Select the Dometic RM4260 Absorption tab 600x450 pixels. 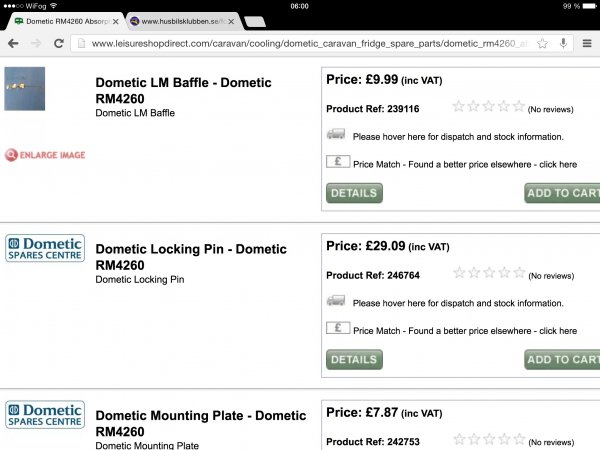62,21
